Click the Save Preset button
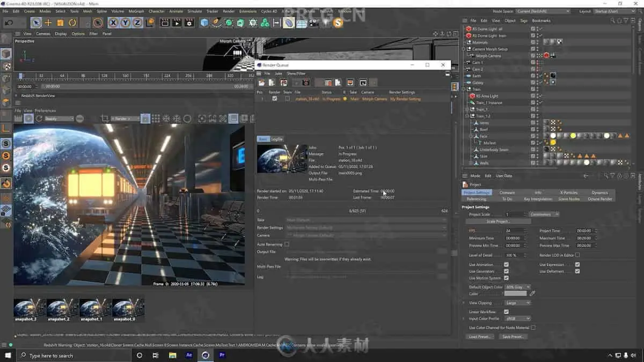Viewport: 644px width, 362px height. [513, 337]
